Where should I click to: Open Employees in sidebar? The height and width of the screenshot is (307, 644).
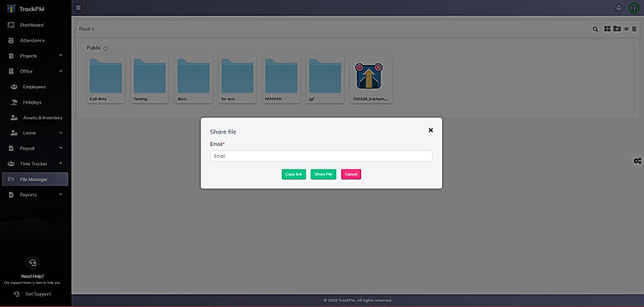pyautogui.click(x=35, y=87)
